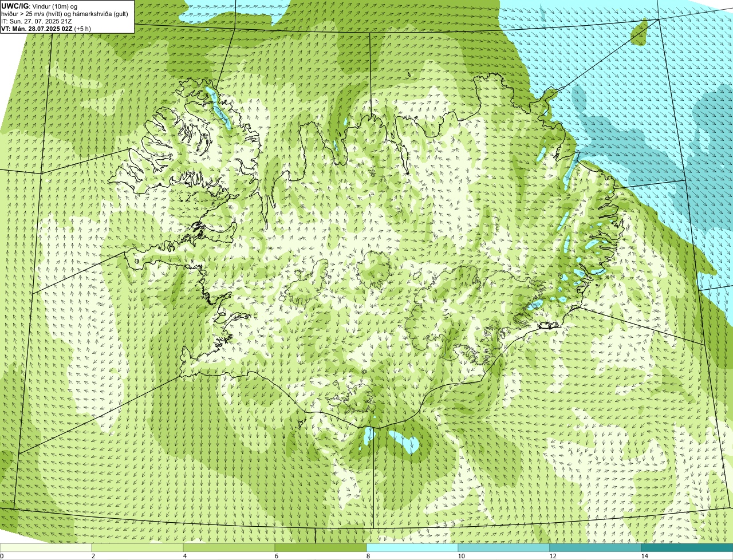Click the 'VT: Mán. 28.07.2025 02Z (+5 h)' line
The image size is (733, 560).
click(x=46, y=28)
